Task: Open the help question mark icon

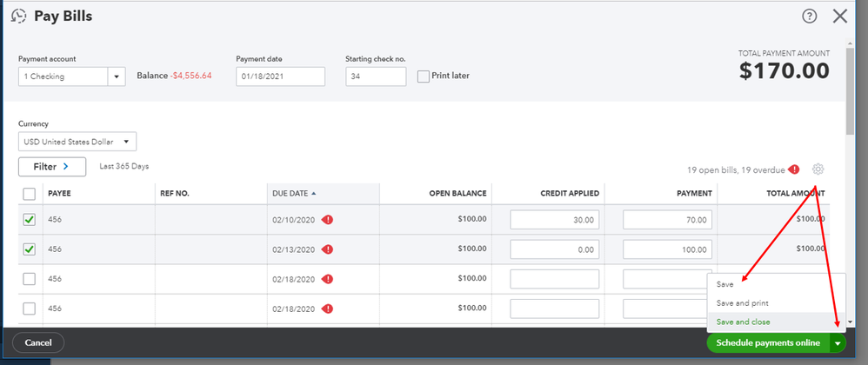Action: click(810, 17)
